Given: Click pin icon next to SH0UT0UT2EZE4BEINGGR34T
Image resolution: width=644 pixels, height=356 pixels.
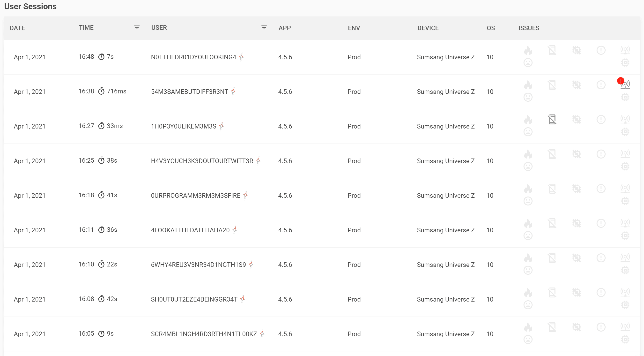Looking at the screenshot, I should pos(243,299).
